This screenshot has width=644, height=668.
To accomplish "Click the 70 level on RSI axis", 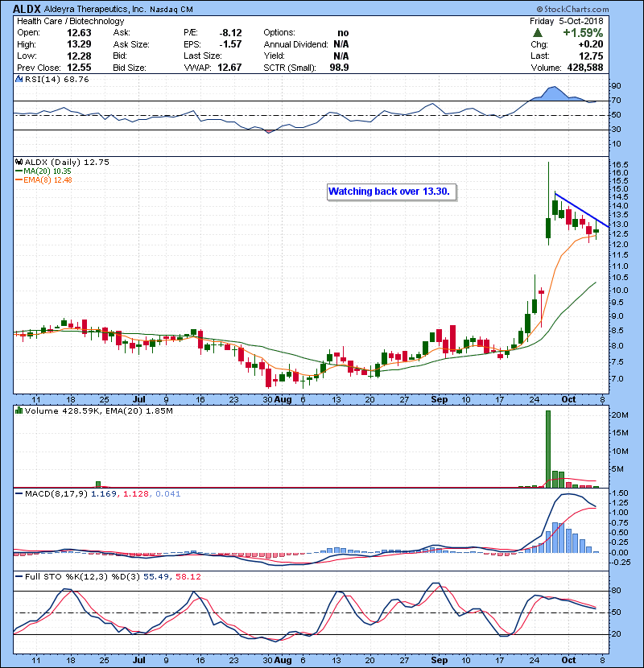I will click(617, 101).
